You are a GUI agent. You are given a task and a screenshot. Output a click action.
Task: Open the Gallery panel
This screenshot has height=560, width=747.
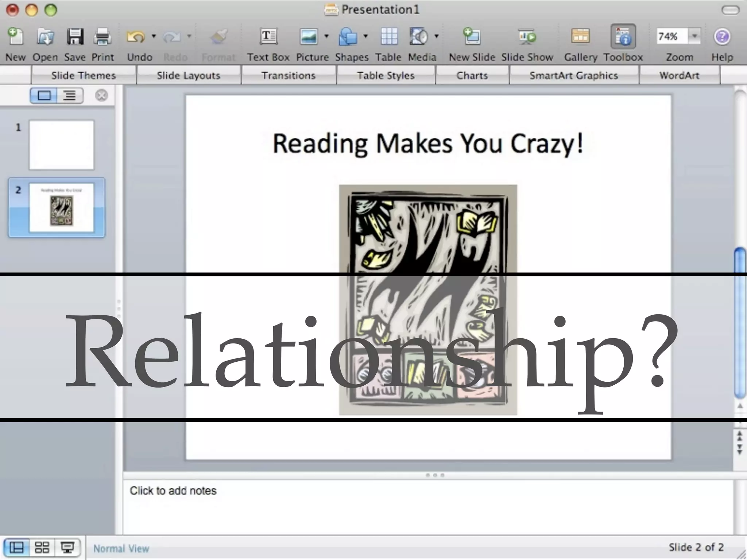(580, 37)
